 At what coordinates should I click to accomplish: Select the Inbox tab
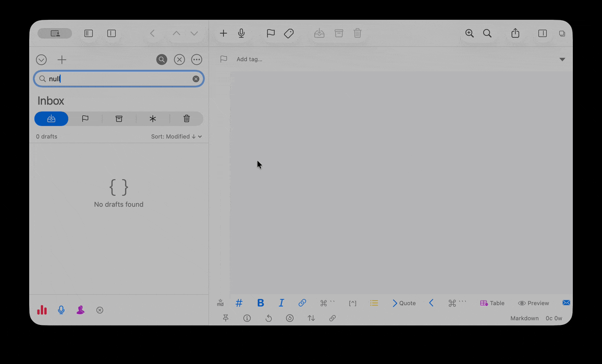(x=52, y=119)
